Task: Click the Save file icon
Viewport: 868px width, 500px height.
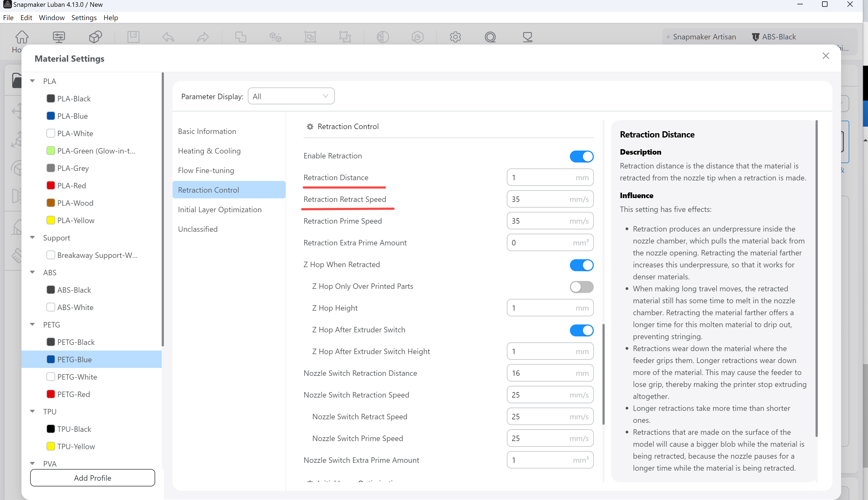Action: [133, 37]
